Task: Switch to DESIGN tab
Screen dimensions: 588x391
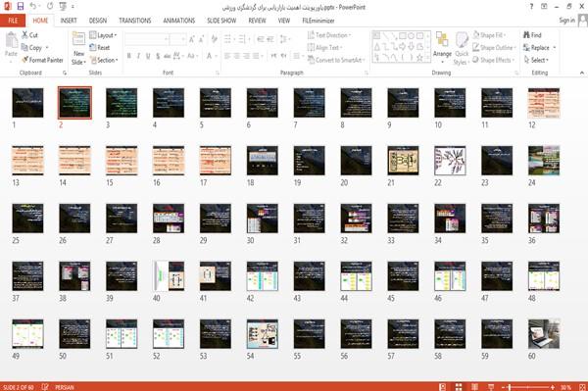Action: [x=98, y=21]
